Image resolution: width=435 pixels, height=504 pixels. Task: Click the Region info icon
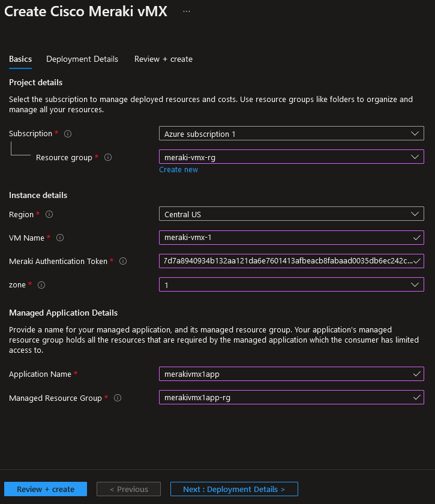pos(49,214)
